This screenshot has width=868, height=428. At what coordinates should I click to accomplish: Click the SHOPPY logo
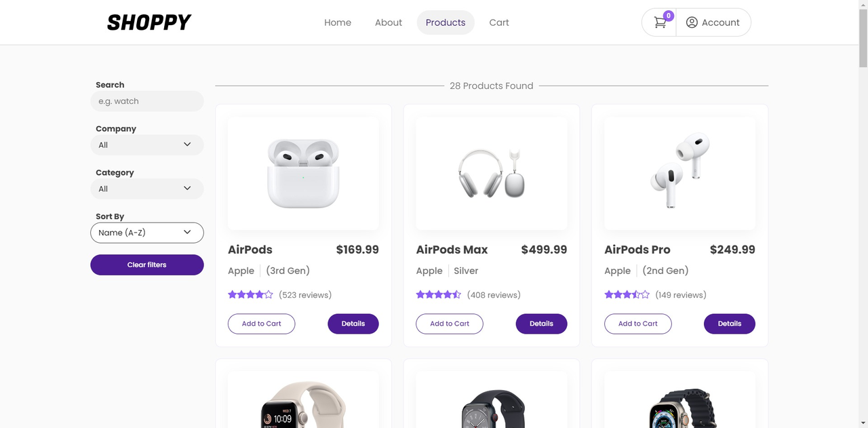(149, 22)
